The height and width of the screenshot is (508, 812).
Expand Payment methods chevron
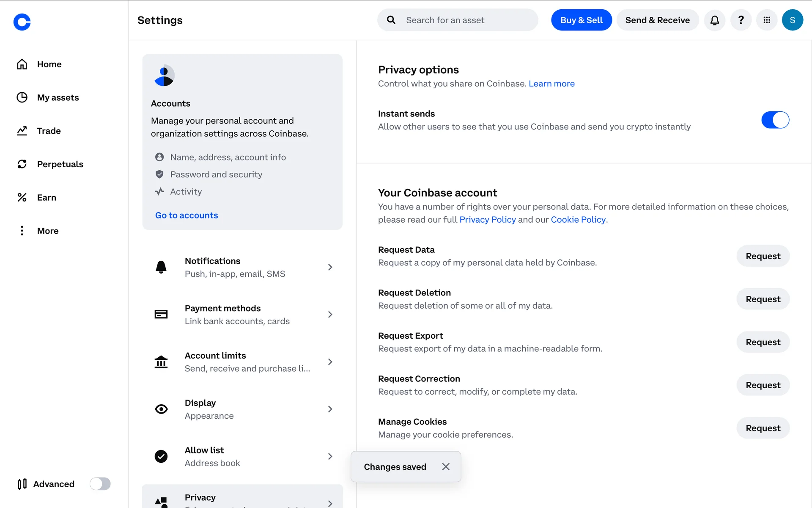[x=330, y=315]
